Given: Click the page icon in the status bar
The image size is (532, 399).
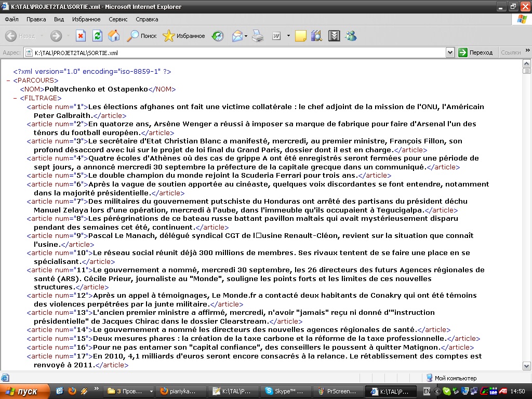Looking at the screenshot, I should (5, 378).
